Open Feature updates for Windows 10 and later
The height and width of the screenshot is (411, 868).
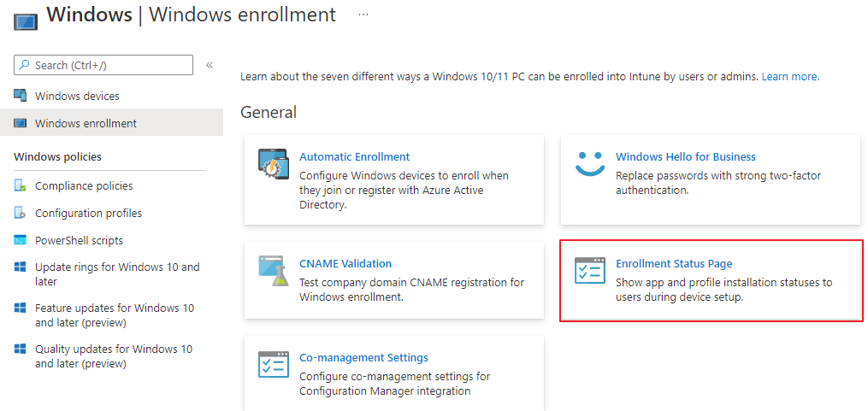(115, 315)
